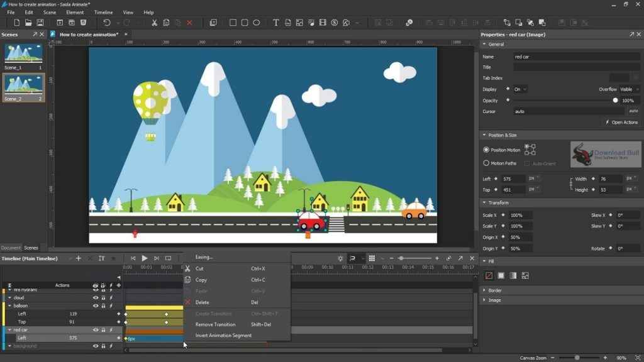This screenshot has width=644, height=362.
Task: Select the Position Motion radio button
Action: coord(486,150)
